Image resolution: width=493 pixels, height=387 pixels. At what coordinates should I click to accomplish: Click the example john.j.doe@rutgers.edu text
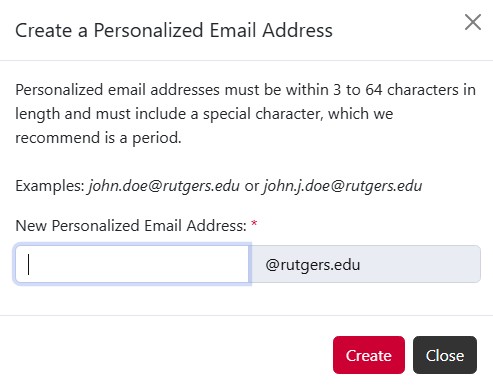[343, 186]
